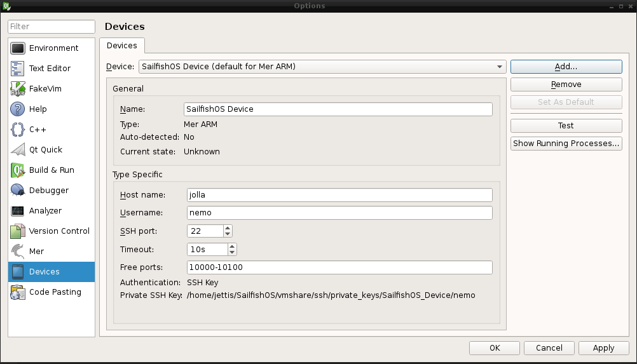Close the Options window
Image resolution: width=637 pixels, height=364 pixels.
pos(631,6)
